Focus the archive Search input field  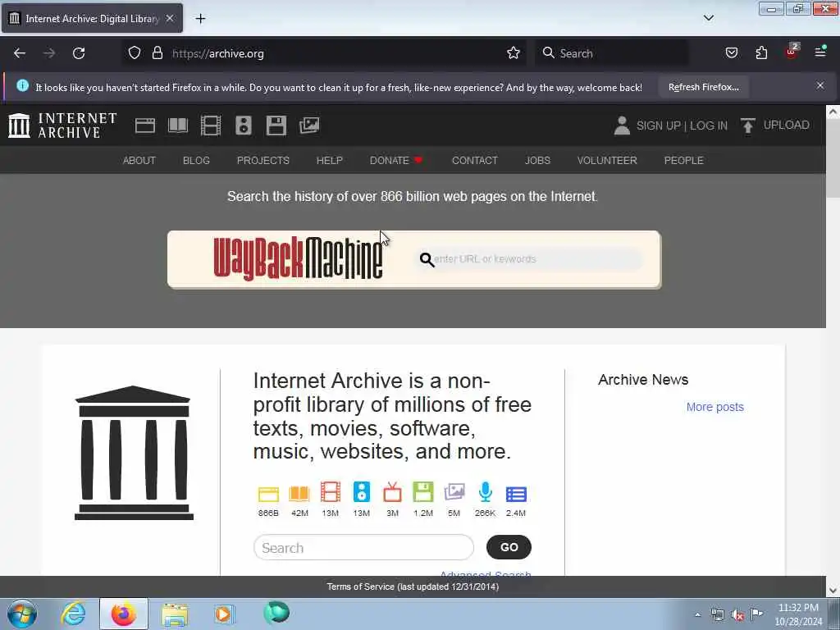tap(363, 547)
